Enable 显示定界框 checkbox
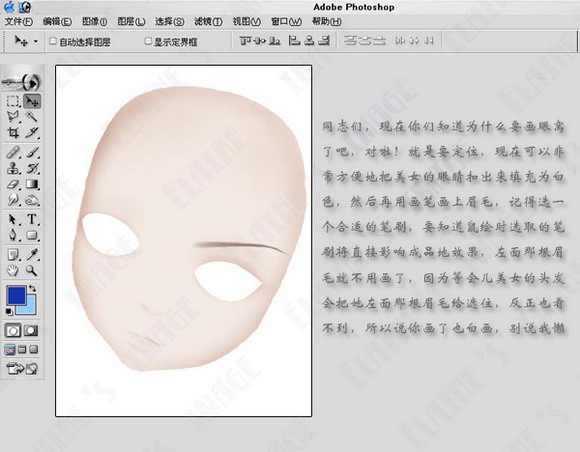The height and width of the screenshot is (452, 580). (x=148, y=41)
